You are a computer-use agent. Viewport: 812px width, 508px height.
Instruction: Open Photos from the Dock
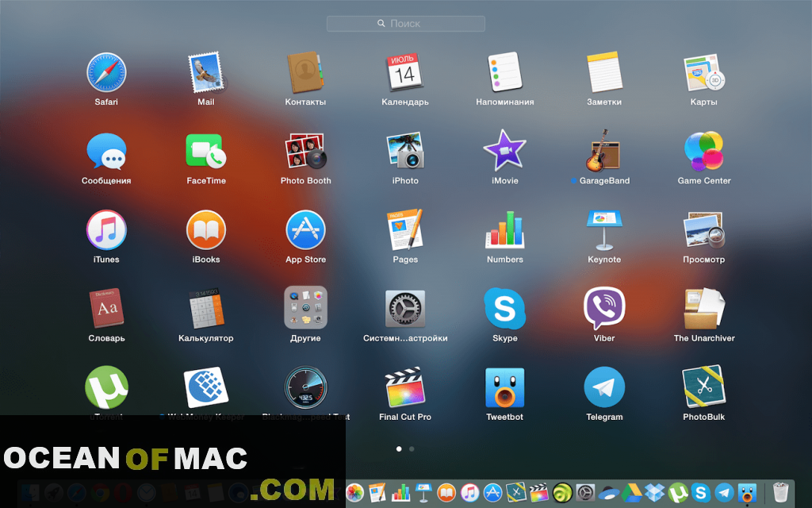[x=354, y=492]
